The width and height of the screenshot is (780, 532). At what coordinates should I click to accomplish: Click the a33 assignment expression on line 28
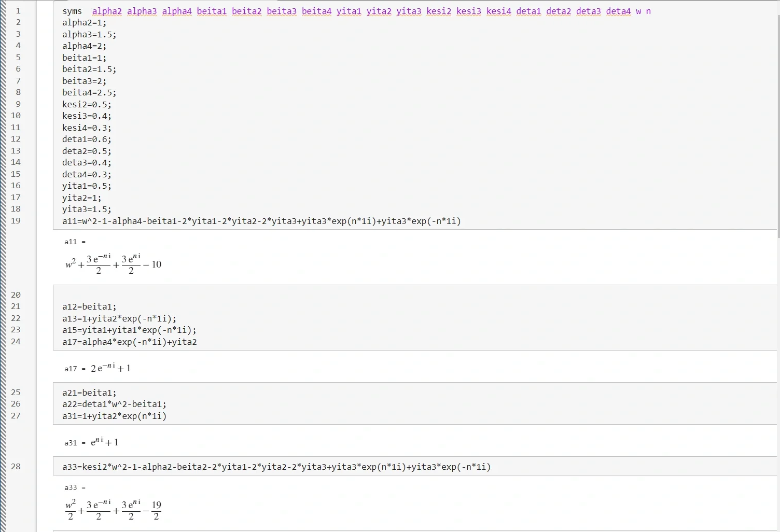tap(276, 467)
